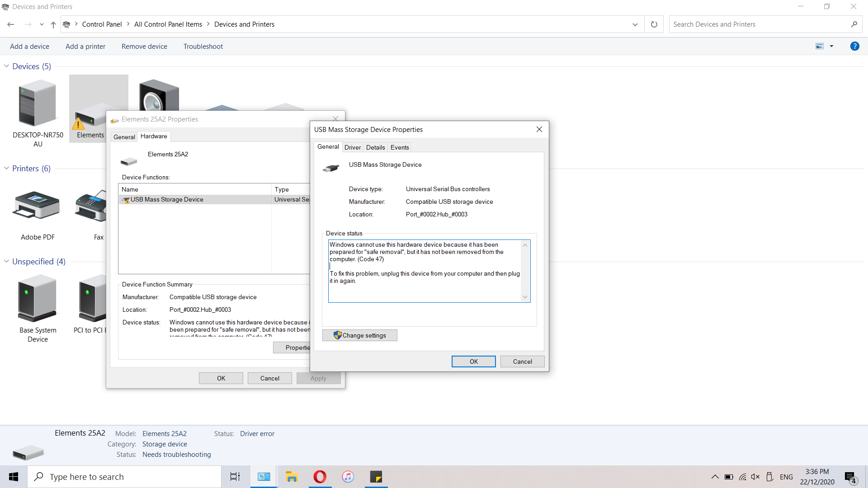
Task: Click the Control Panel taskbar icon
Action: 264,477
